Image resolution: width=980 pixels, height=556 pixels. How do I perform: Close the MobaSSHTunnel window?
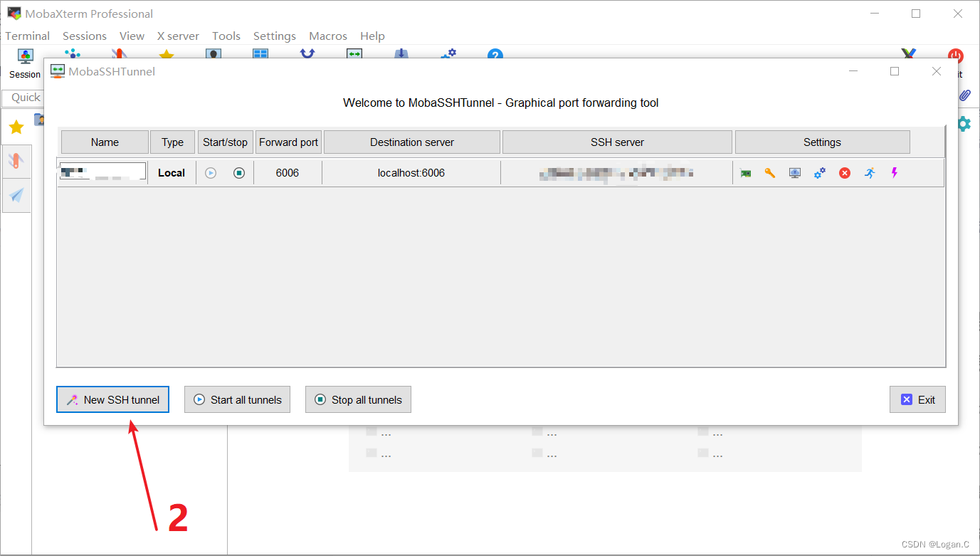point(937,71)
